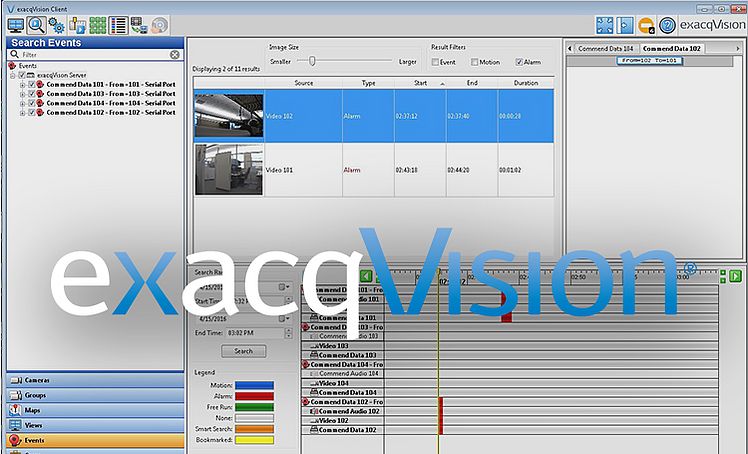Enable the Motion result filter
Screen dimensions: 748x454
click(x=474, y=62)
